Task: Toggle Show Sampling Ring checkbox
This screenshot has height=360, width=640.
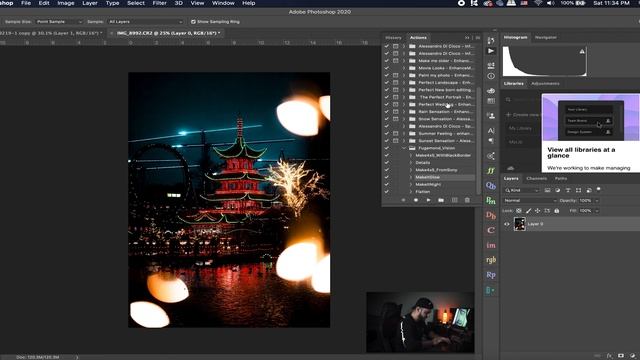Action: [x=193, y=22]
